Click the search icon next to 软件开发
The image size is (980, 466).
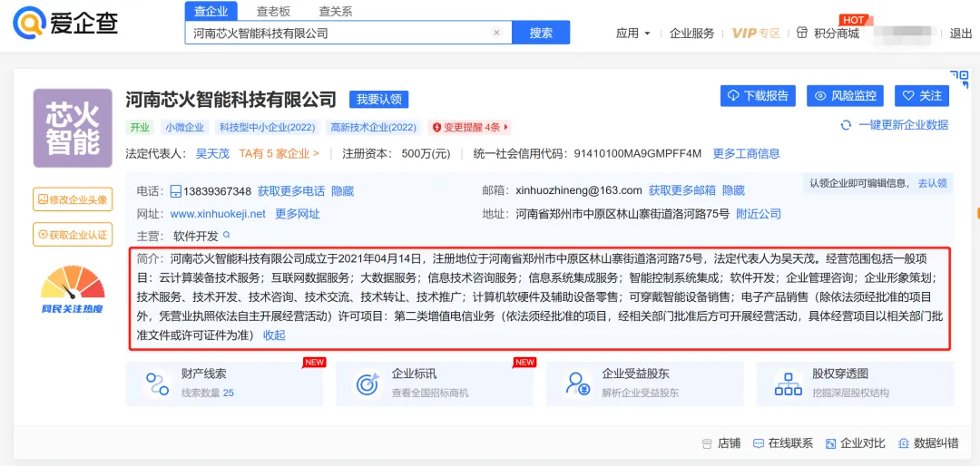click(227, 236)
